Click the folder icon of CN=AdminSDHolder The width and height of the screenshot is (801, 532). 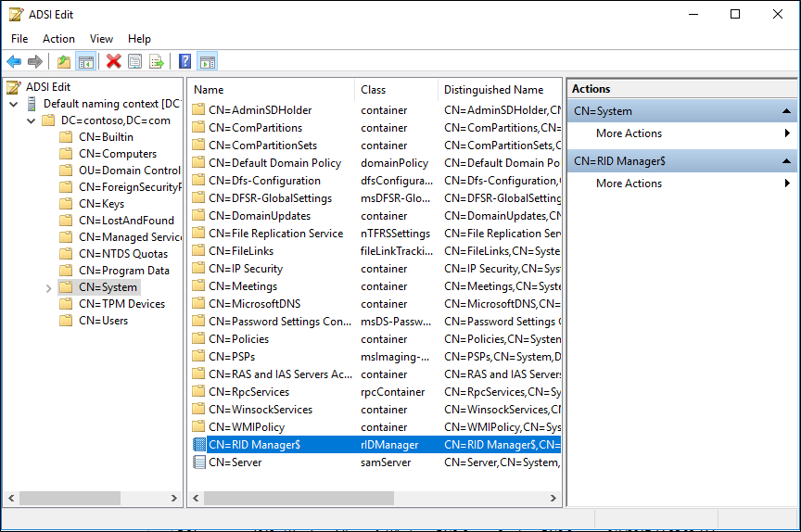click(x=198, y=109)
